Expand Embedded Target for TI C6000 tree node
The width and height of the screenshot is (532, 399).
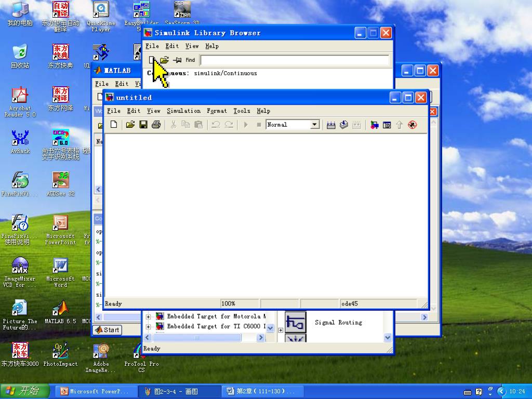click(148, 327)
